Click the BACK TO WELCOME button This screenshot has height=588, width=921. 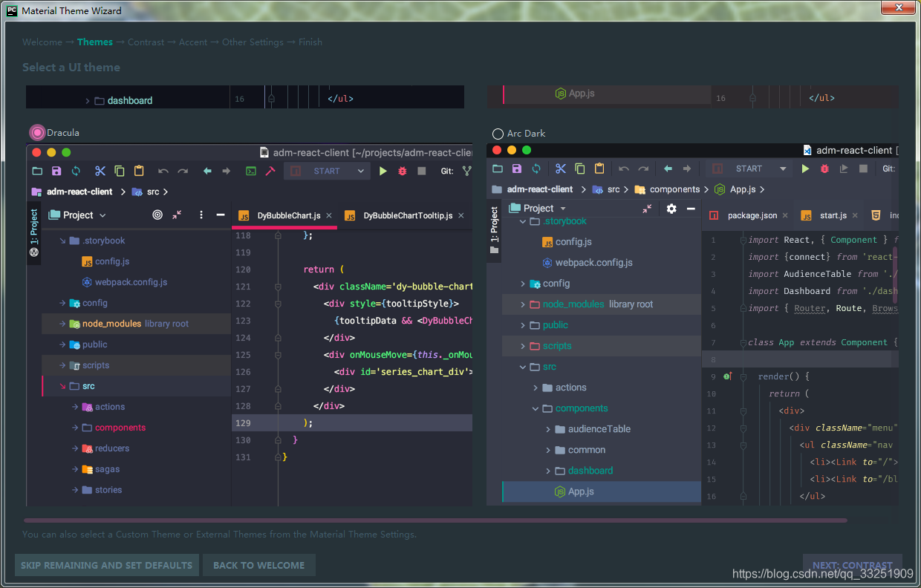point(258,565)
